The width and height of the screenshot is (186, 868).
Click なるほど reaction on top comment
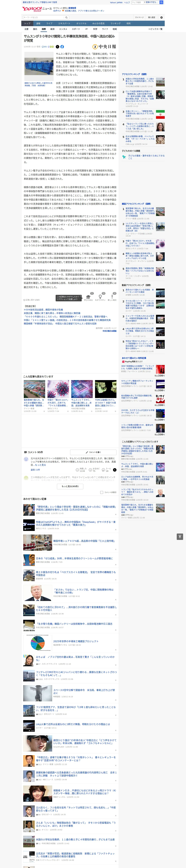pyautogui.click(x=91, y=470)
